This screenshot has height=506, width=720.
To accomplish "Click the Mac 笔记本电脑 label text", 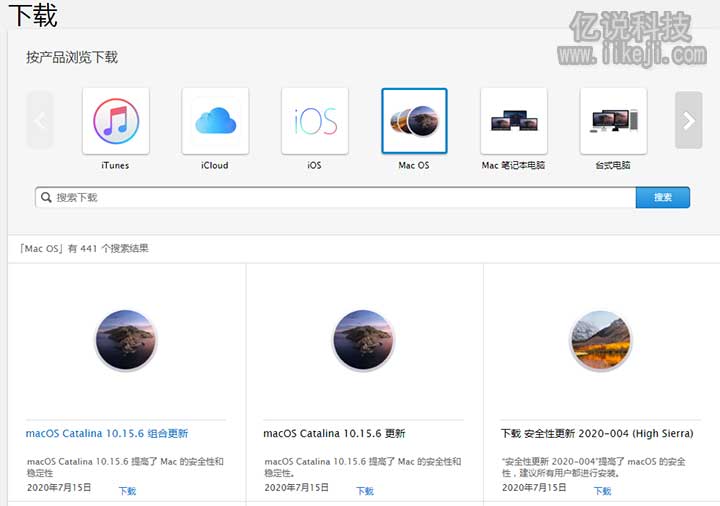I will [513, 165].
